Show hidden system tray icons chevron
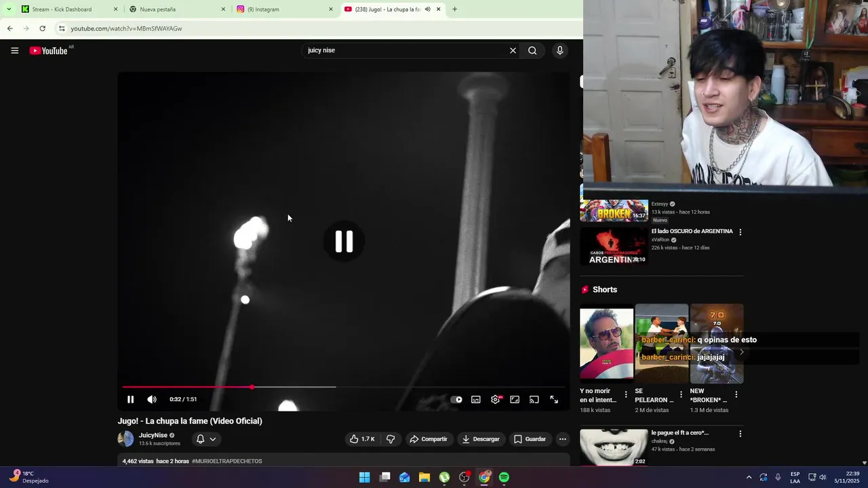 point(749,477)
